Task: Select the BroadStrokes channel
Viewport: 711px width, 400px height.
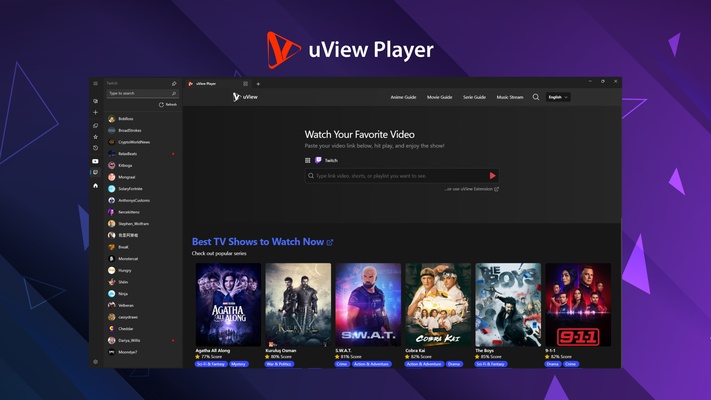Action: [142, 131]
